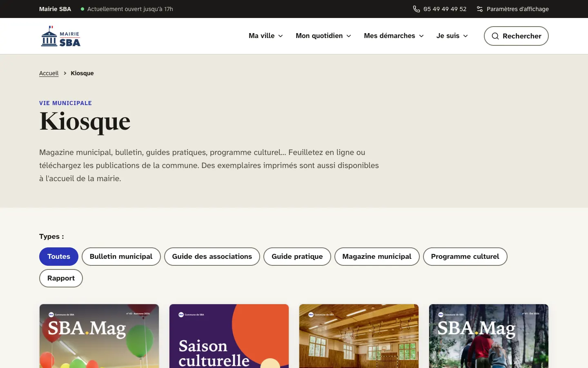Screen dimensions: 588x368
Task: Click the Mairie SBA text in top bar
Action: pos(55,9)
